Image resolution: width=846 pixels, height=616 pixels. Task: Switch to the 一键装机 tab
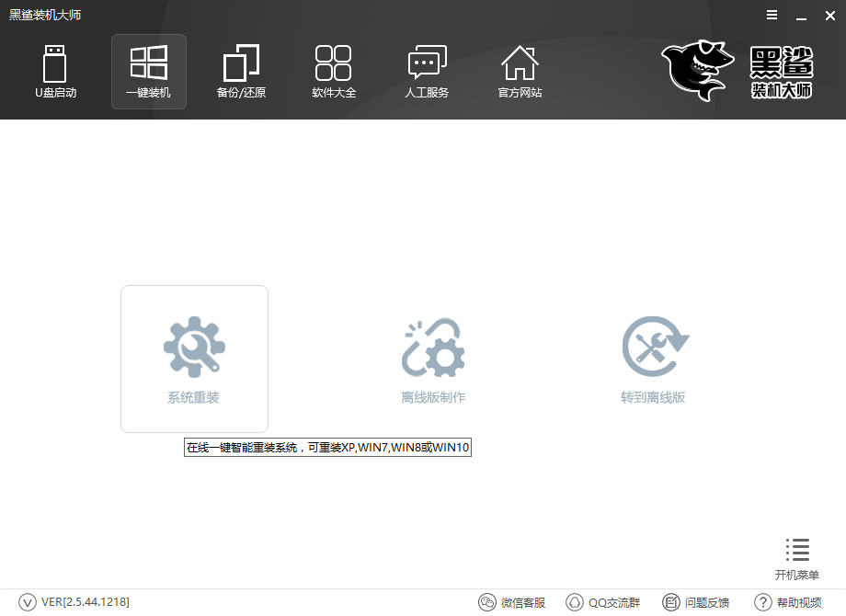pyautogui.click(x=148, y=72)
